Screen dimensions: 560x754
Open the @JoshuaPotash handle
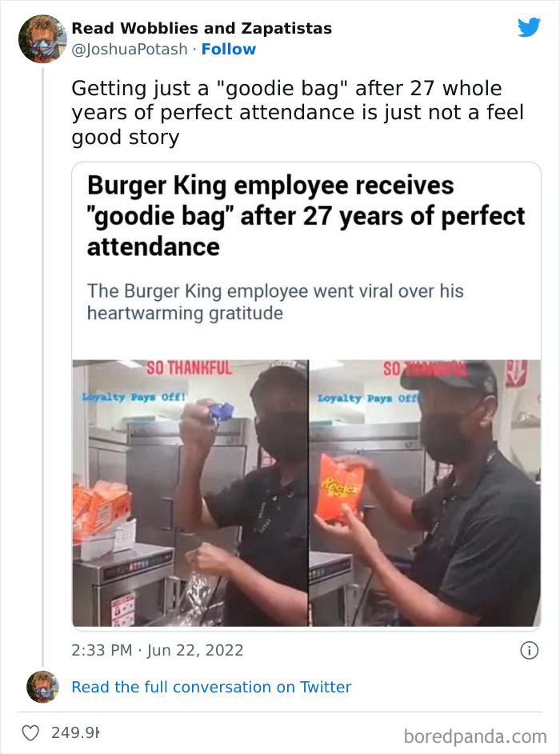tap(130, 49)
